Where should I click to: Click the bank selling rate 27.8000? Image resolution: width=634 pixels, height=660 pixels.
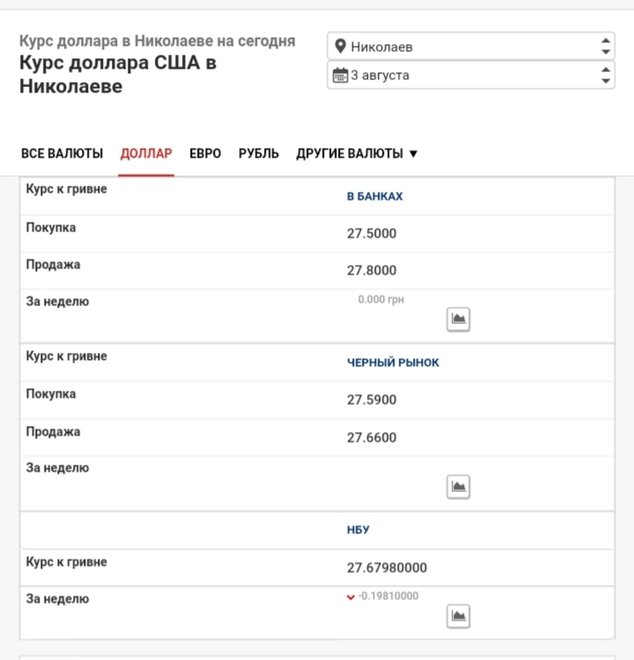click(x=371, y=270)
